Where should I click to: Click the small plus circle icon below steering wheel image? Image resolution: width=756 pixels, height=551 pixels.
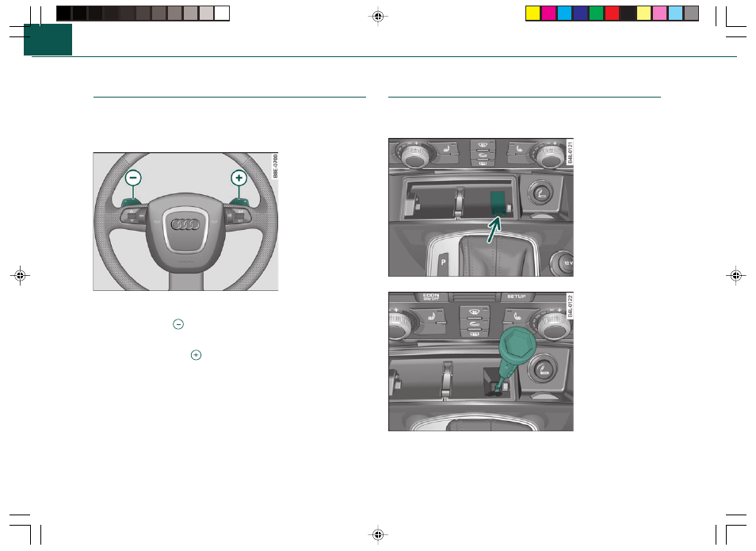196,355
